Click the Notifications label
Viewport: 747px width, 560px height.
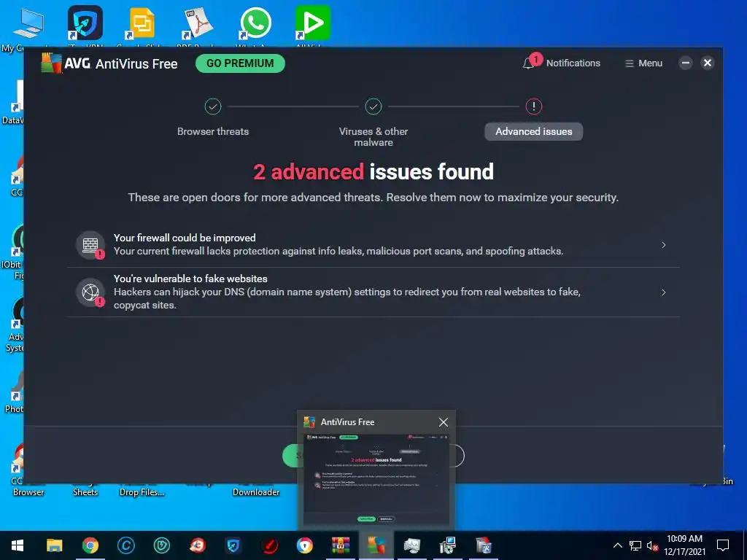point(573,63)
